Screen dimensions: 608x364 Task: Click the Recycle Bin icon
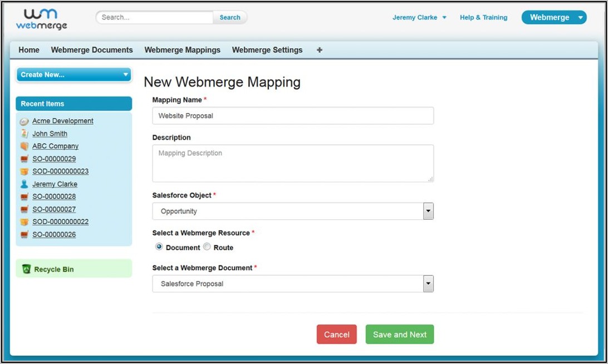pyautogui.click(x=26, y=269)
